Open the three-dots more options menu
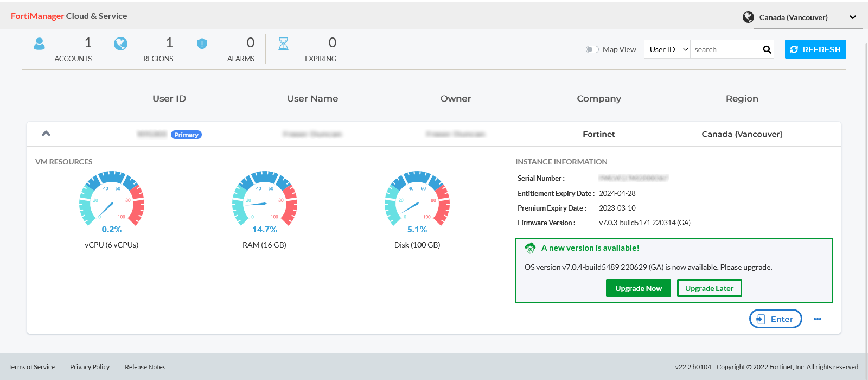This screenshot has height=380, width=868. (x=817, y=319)
